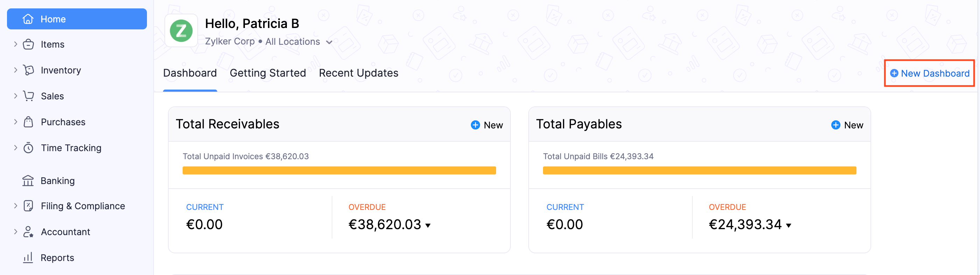The width and height of the screenshot is (980, 275).
Task: Select the Sales cart icon
Action: (29, 96)
